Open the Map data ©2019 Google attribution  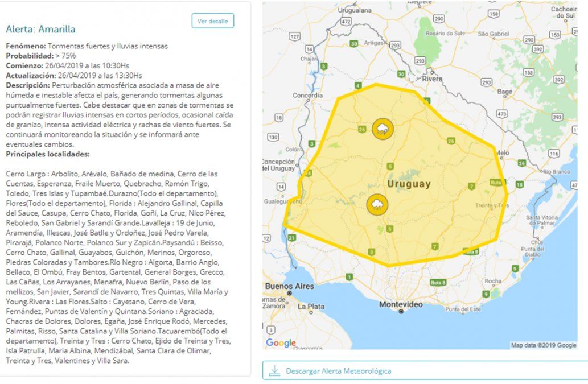coord(543,345)
